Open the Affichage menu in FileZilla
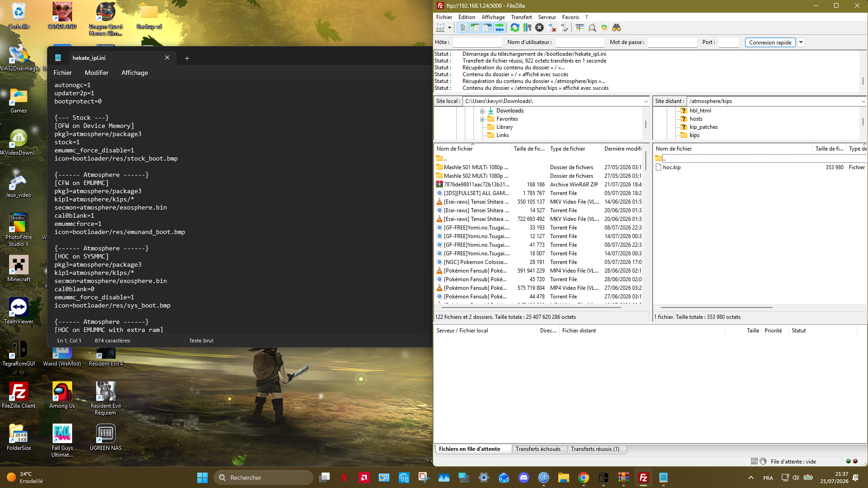The width and height of the screenshot is (868, 488). click(x=493, y=17)
